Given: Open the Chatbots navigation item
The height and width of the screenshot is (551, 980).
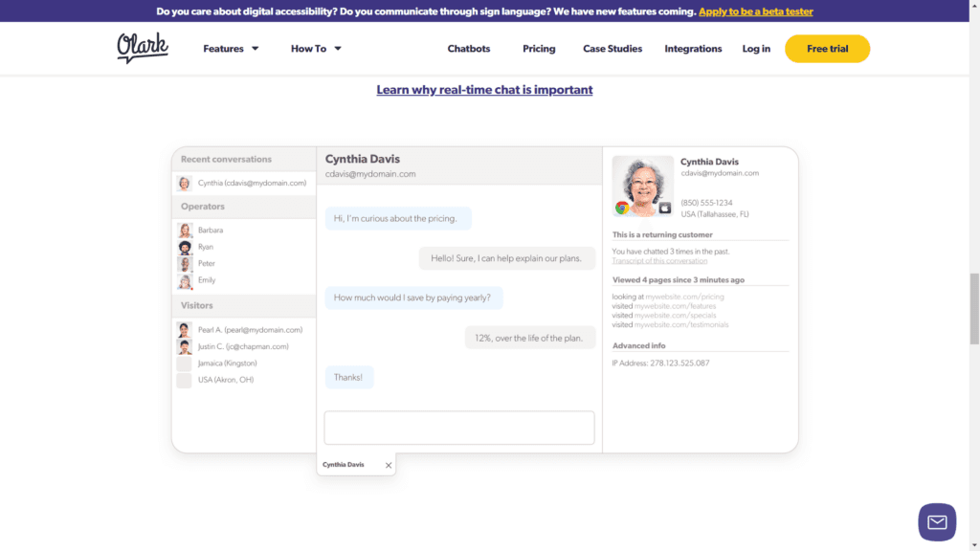Looking at the screenshot, I should [469, 49].
